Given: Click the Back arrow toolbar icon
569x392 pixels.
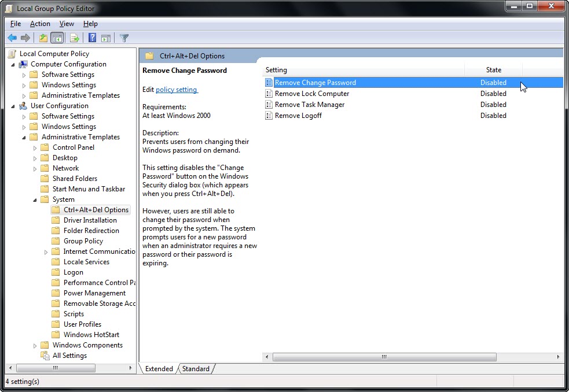Looking at the screenshot, I should pyautogui.click(x=12, y=38).
